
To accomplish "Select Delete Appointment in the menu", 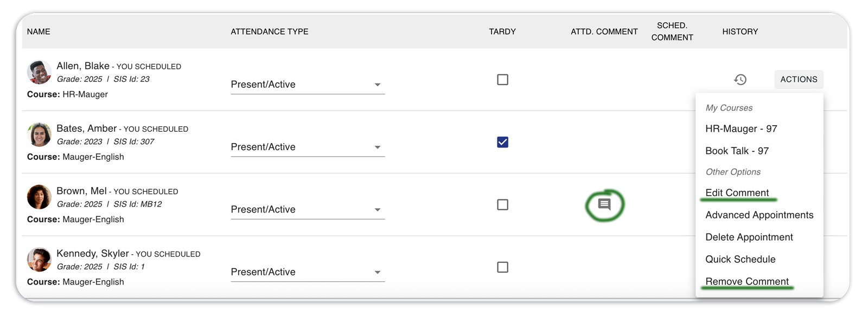I will pyautogui.click(x=749, y=237).
